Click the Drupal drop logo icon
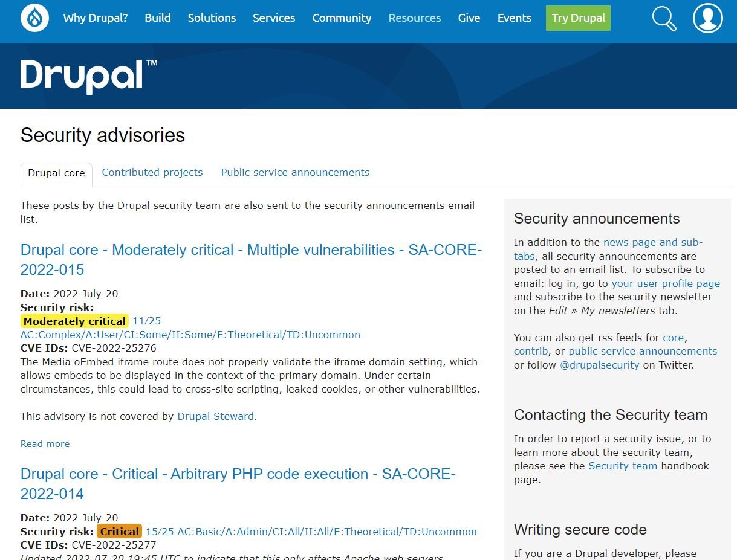Viewport: 737px width, 560px height. click(34, 18)
